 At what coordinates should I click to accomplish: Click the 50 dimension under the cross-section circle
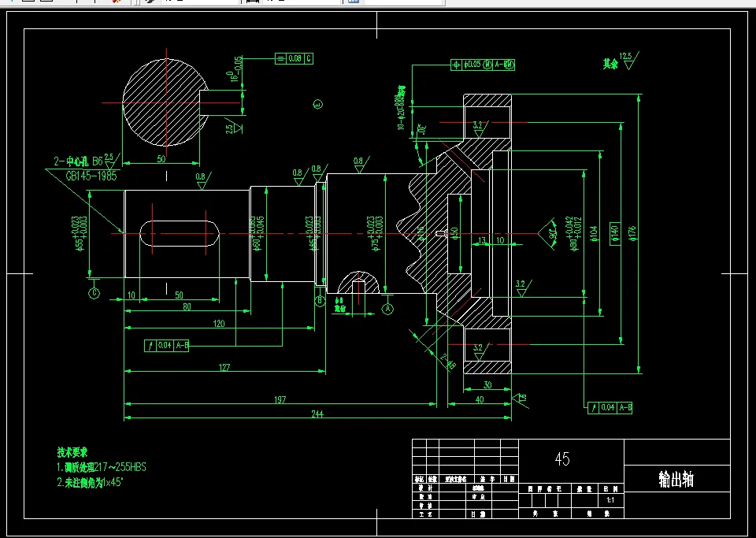click(161, 158)
